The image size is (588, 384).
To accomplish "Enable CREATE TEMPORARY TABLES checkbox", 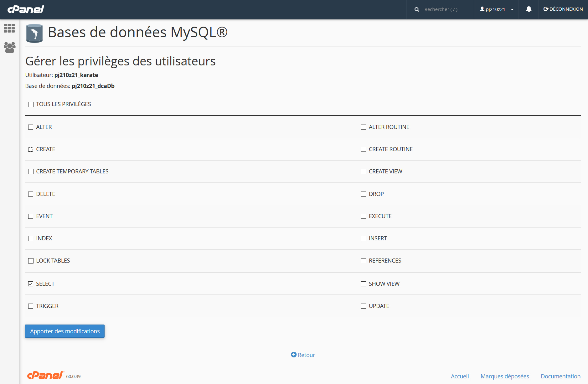I will pyautogui.click(x=31, y=172).
